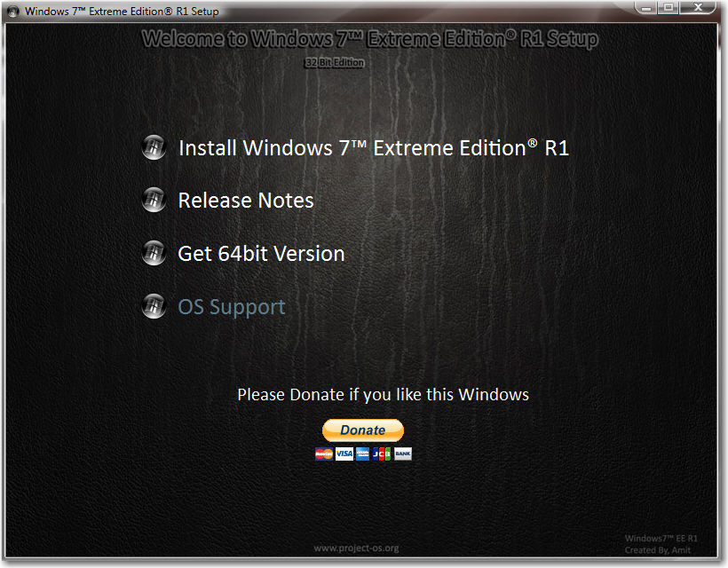Click the JCB card icon

point(382,454)
